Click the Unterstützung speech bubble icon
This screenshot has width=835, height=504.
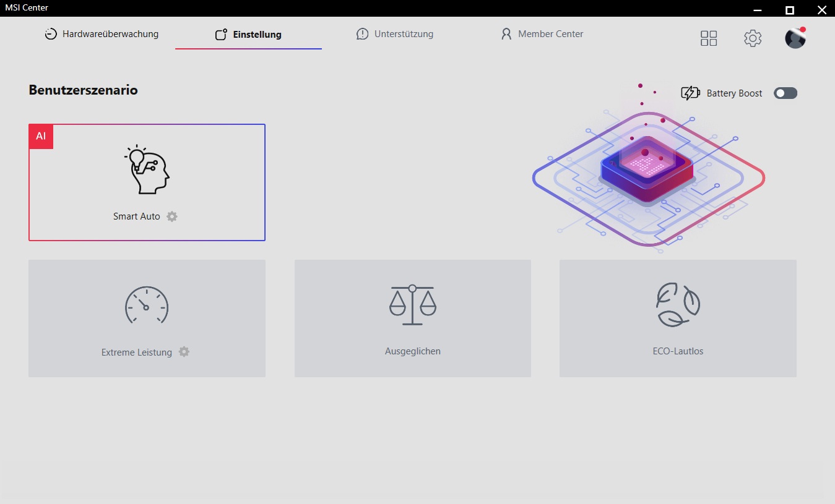362,34
